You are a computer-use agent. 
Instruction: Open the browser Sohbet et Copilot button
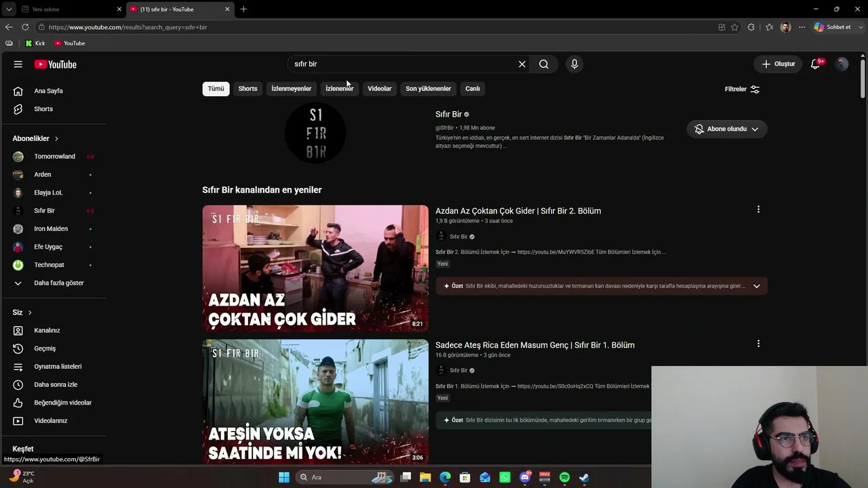833,27
